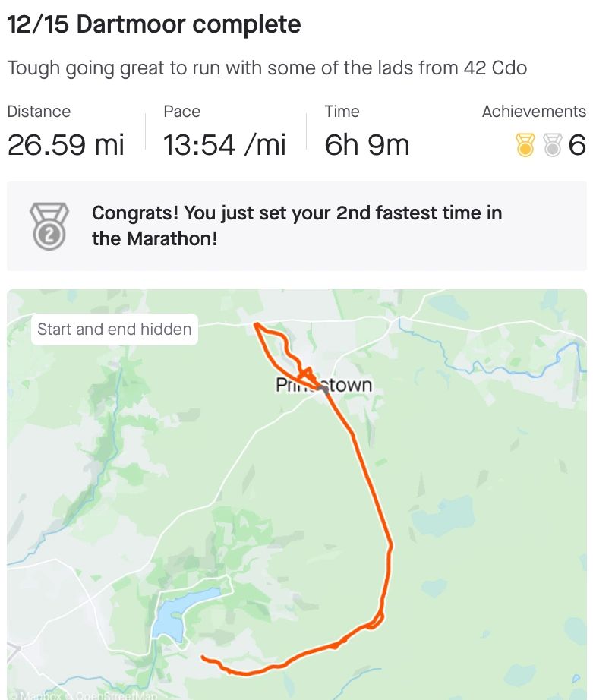Image resolution: width=593 pixels, height=700 pixels.
Task: Click the gold medal achievement icon
Action: click(x=525, y=144)
